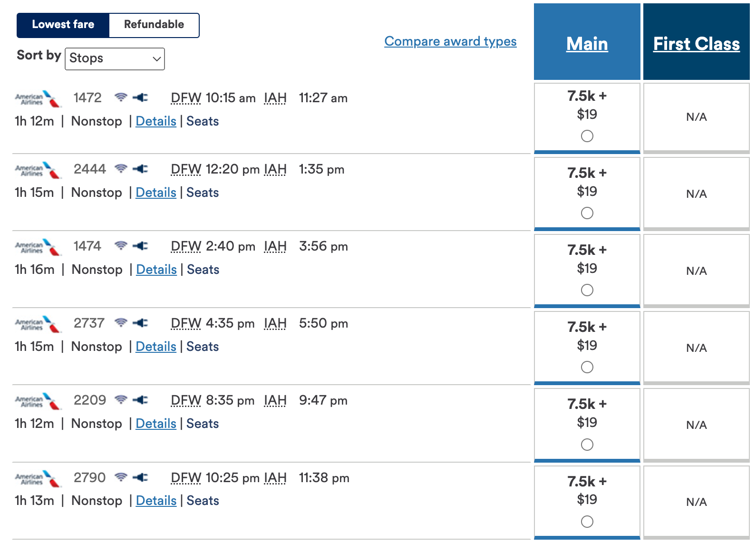The width and height of the screenshot is (756, 543).
Task: Click the power outlet icon on flight 2790
Action: pyautogui.click(x=141, y=477)
